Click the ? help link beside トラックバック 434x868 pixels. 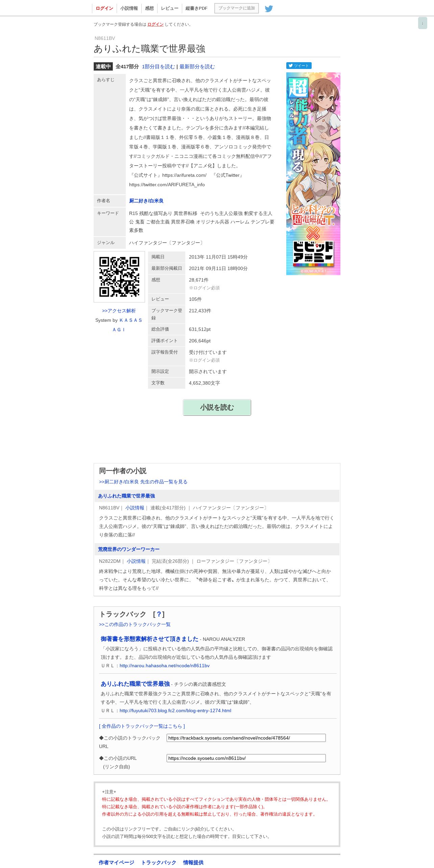[159, 614]
